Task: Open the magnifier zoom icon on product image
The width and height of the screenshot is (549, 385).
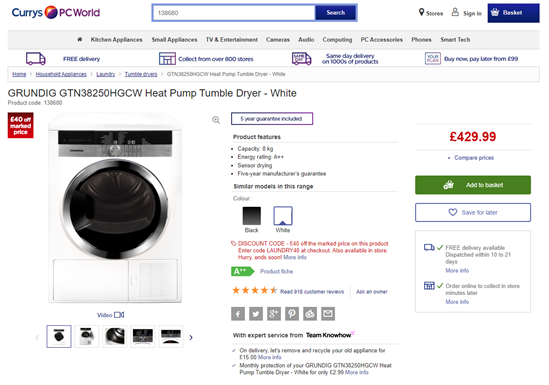Action: pos(216,120)
